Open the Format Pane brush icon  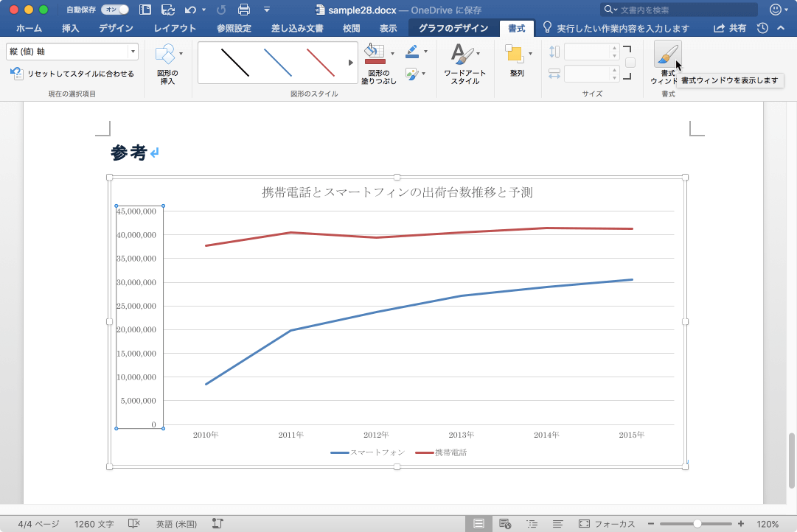pos(667,55)
